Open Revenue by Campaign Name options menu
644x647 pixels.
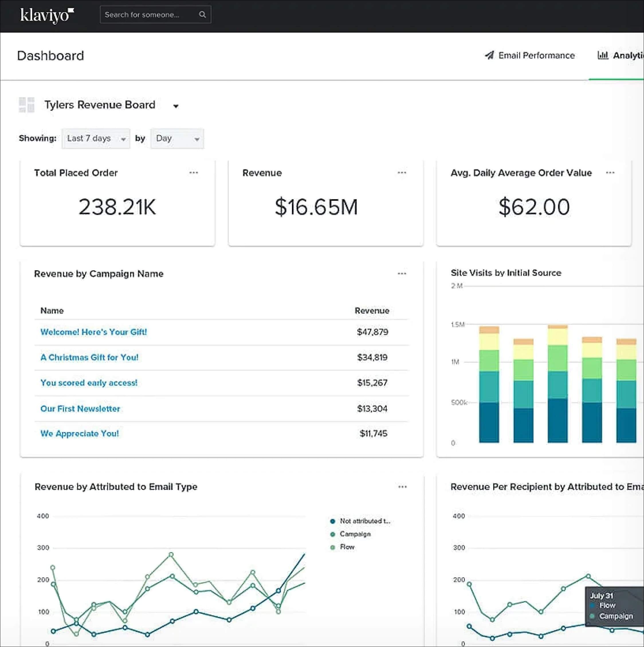[402, 274]
